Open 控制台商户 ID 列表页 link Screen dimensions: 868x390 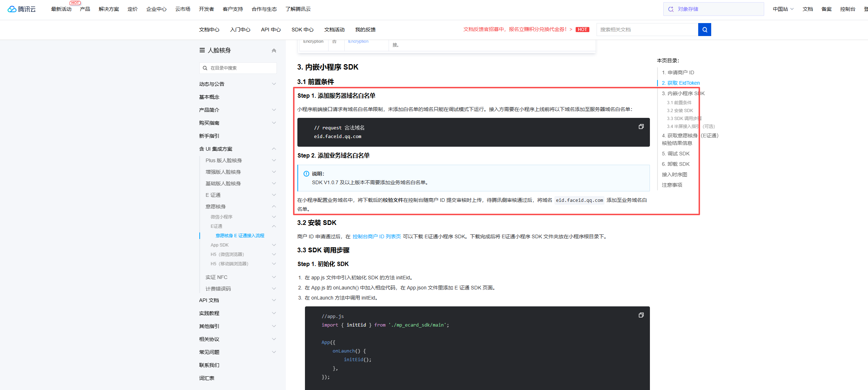376,236
